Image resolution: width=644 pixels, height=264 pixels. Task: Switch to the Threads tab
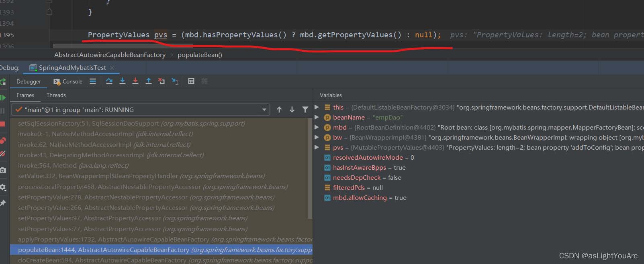(x=56, y=95)
